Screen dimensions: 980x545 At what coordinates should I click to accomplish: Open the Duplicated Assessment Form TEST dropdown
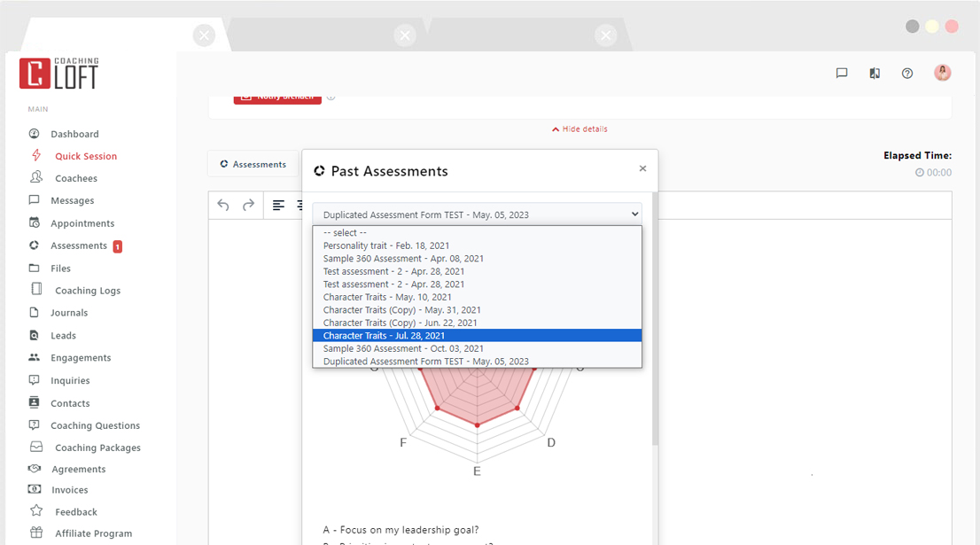pyautogui.click(x=478, y=214)
